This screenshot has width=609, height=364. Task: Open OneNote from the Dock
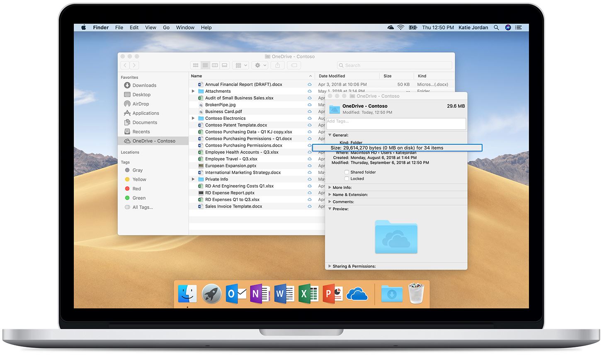(x=260, y=294)
